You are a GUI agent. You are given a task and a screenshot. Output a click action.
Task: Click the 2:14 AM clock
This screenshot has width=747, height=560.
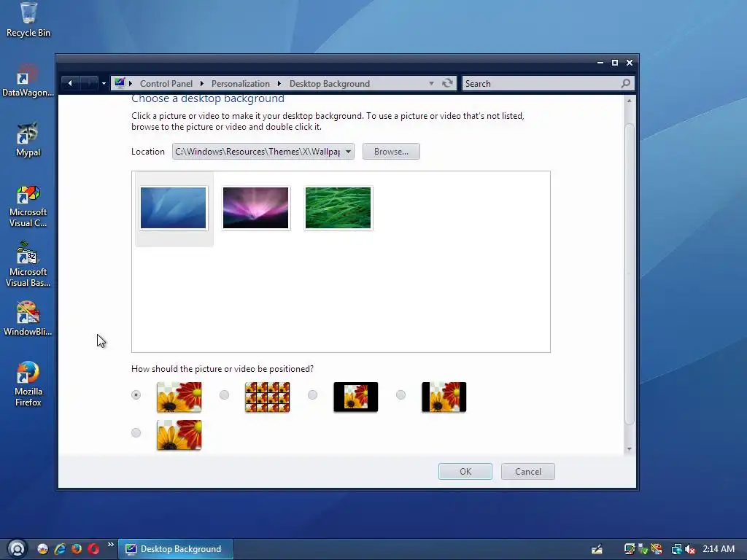click(719, 549)
